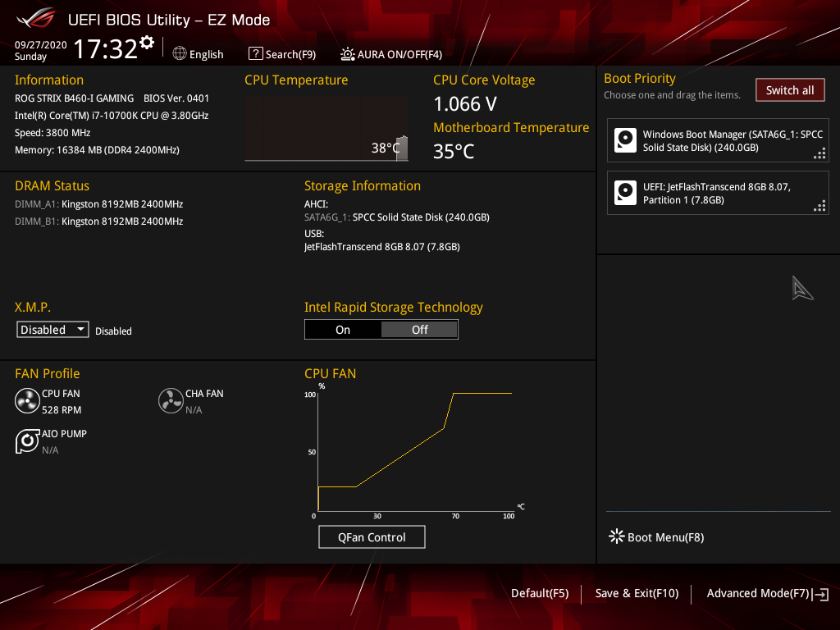
Task: Grab the Windows Boot Manager drag handle
Action: point(819,155)
